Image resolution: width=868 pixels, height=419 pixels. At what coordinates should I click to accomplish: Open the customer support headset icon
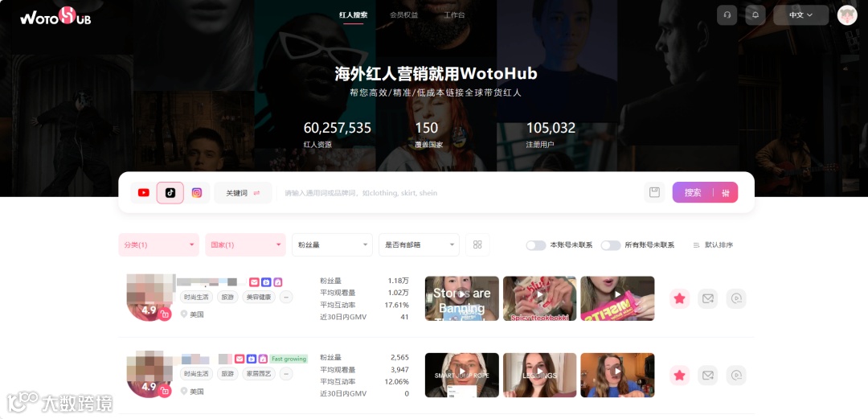[727, 15]
